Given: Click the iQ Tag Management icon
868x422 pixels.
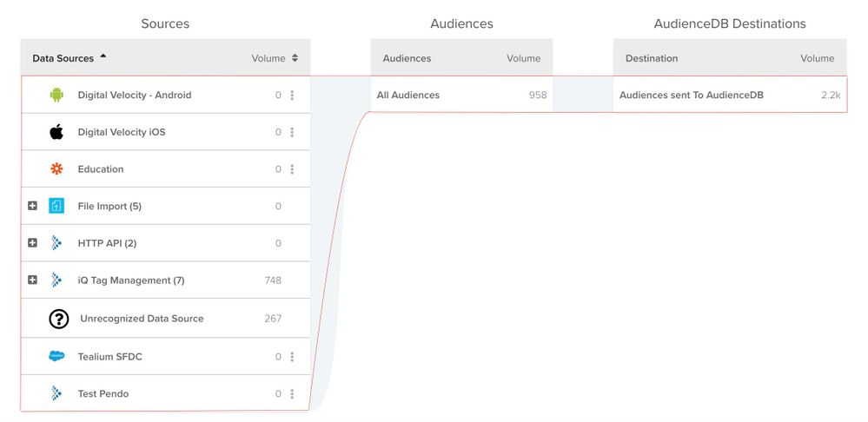Looking at the screenshot, I should click(x=57, y=280).
